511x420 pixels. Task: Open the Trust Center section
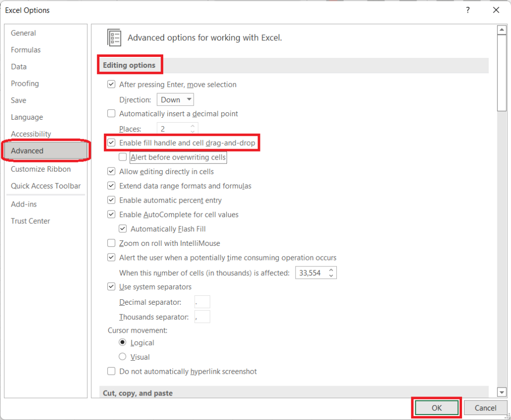click(x=30, y=220)
